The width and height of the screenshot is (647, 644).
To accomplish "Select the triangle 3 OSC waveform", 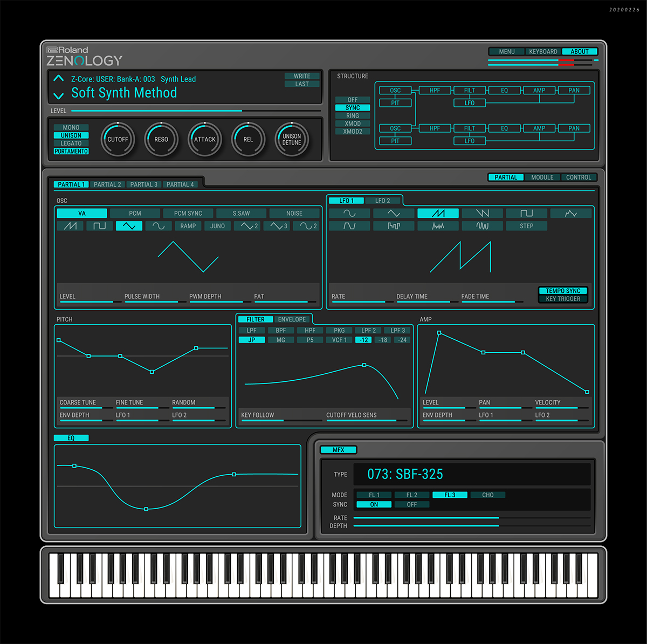I will click(x=277, y=226).
